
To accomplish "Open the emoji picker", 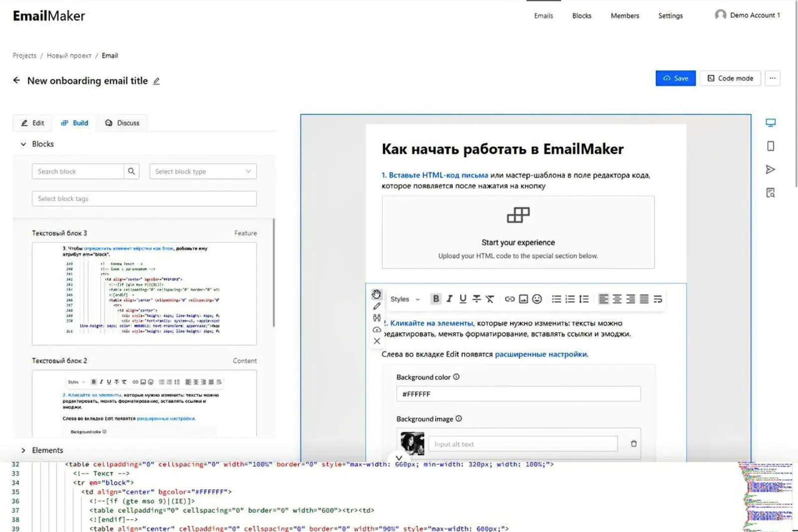I will [x=537, y=299].
